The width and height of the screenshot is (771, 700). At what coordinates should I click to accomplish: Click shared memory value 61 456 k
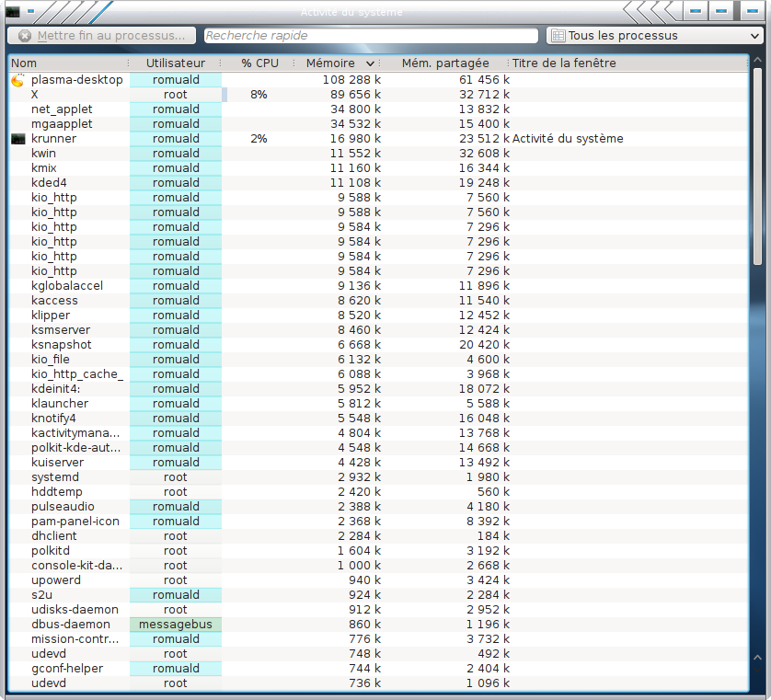point(484,80)
